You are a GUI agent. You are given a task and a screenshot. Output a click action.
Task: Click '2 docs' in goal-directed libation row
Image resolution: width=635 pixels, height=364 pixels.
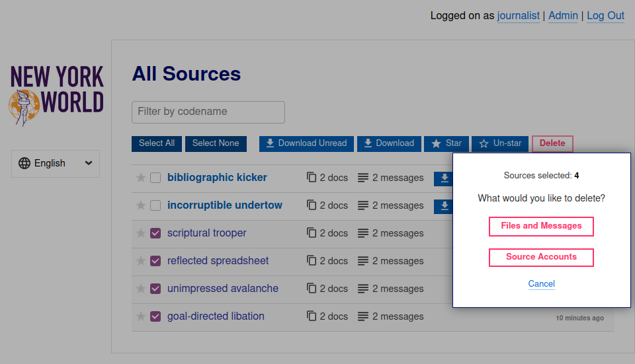pyautogui.click(x=327, y=316)
